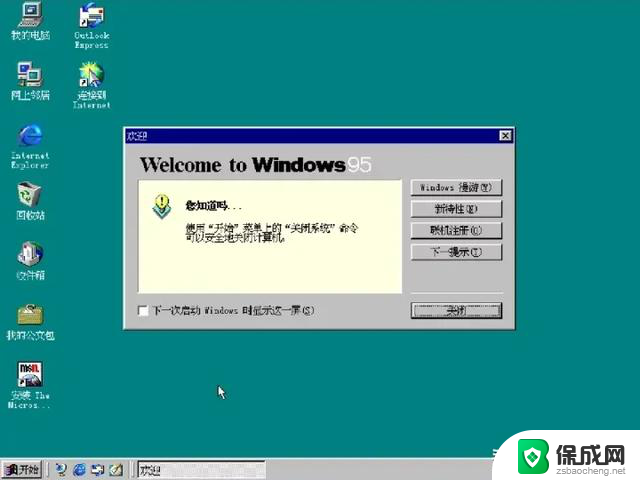Click the Online Registration button
640x480 pixels.
click(456, 231)
